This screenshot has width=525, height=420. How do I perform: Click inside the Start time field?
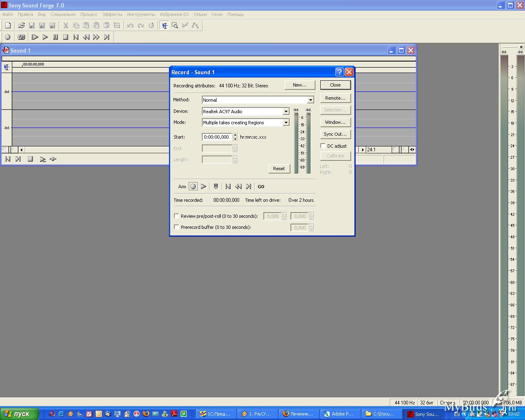(217, 137)
